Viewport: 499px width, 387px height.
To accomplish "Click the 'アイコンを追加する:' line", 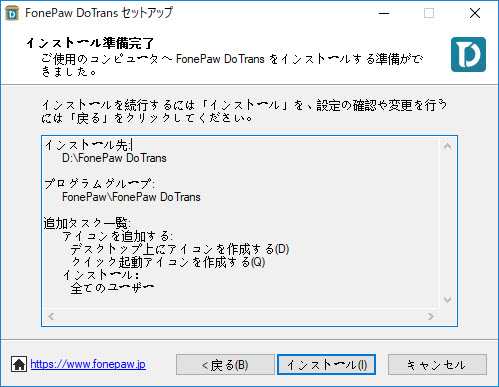I will pos(118,236).
